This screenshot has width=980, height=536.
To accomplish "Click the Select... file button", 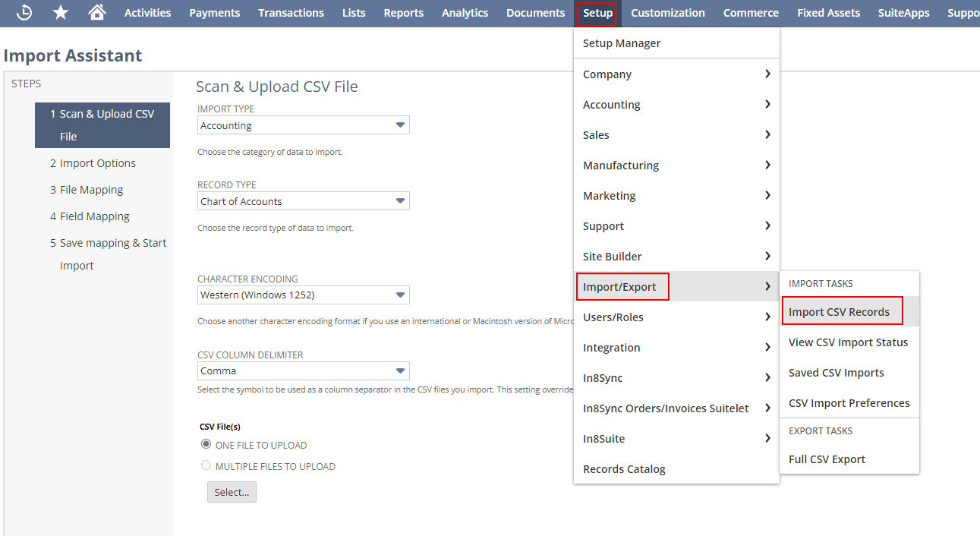I will [x=232, y=492].
